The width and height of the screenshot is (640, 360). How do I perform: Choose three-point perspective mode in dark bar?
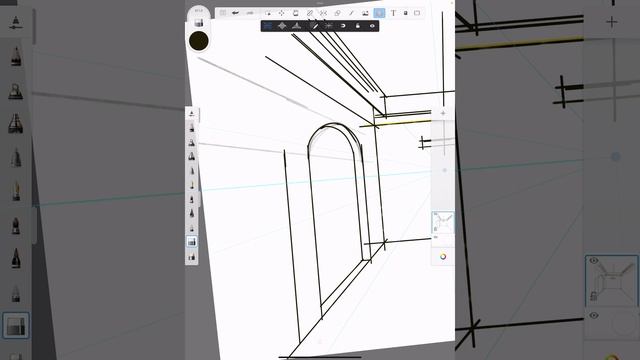coord(297,26)
